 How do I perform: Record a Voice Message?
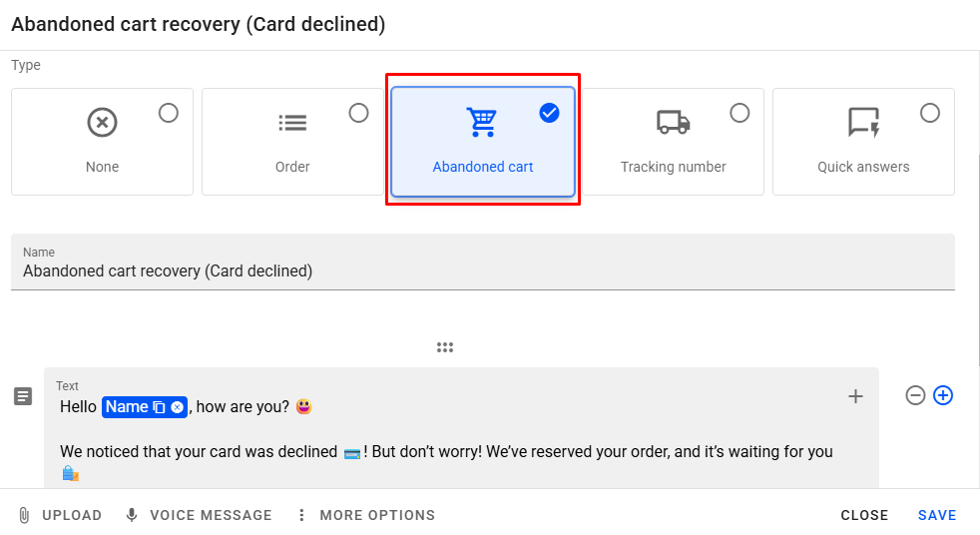(198, 515)
